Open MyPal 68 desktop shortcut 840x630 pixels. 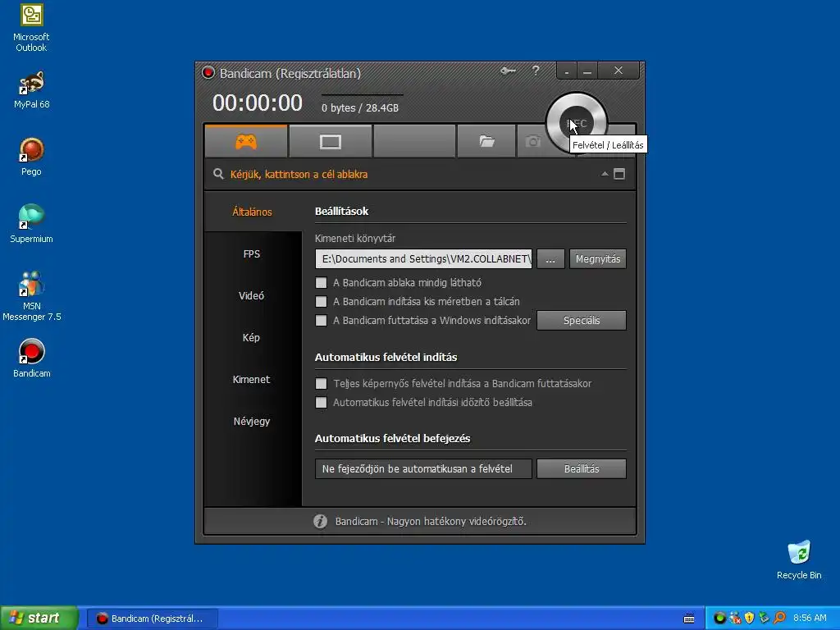32,90
